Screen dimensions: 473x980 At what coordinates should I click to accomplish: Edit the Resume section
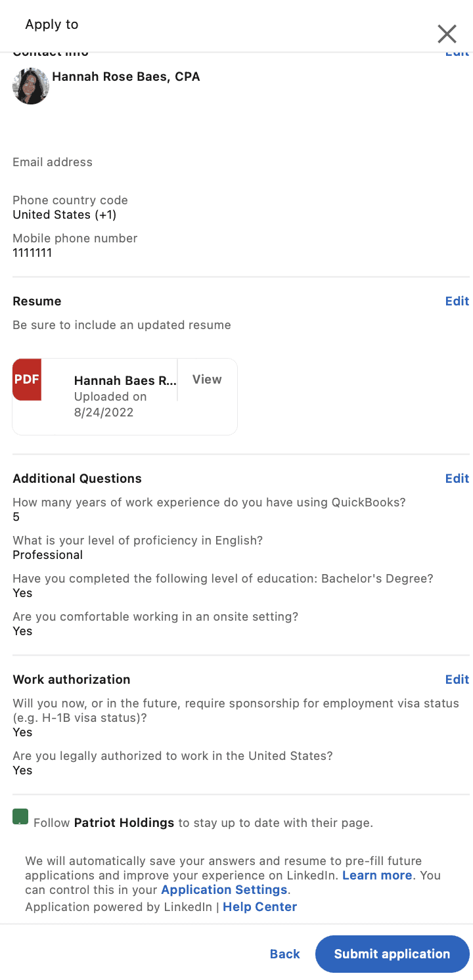tap(457, 301)
